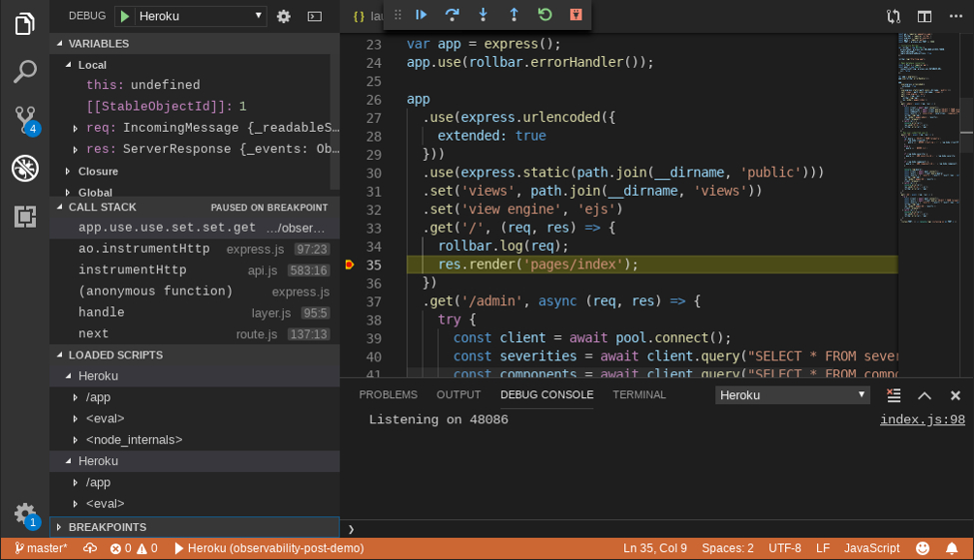The height and width of the screenshot is (560, 974).
Task: Toggle split editor layout
Action: click(x=924, y=16)
